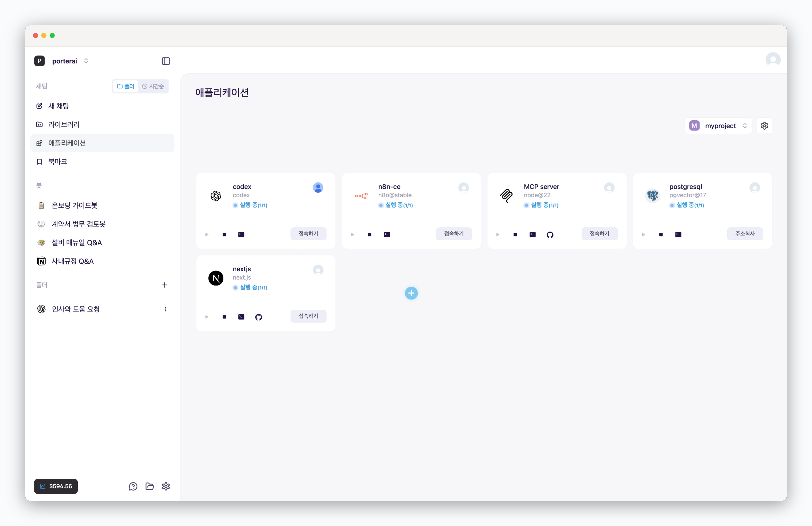Click the n8n-ce owner avatar
Viewport: 812px width, 526px height.
pos(463,188)
